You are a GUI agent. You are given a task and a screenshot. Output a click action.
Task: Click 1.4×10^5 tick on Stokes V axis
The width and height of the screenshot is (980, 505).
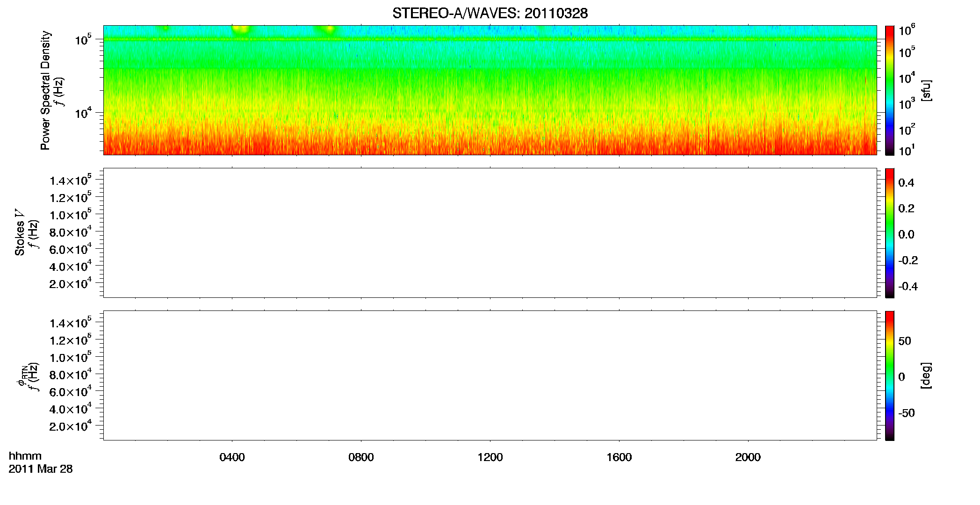tap(71, 180)
